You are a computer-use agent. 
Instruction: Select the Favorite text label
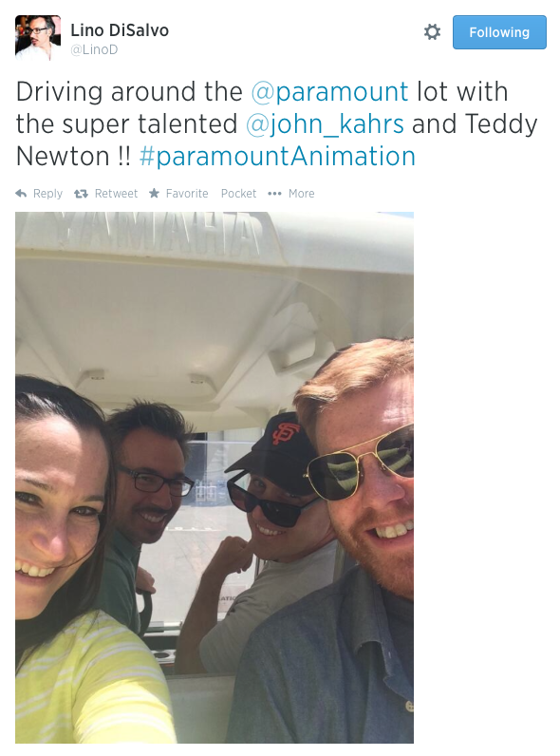pos(187,194)
